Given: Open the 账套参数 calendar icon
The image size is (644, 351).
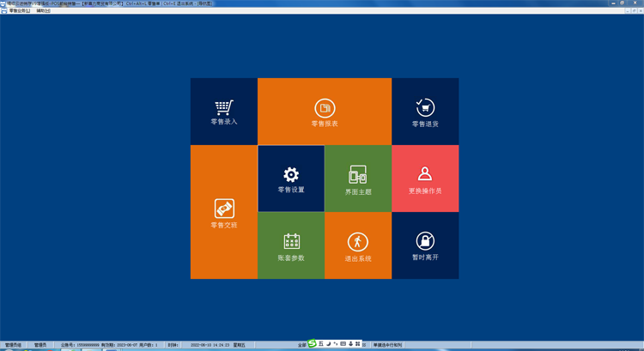Looking at the screenshot, I should tap(291, 242).
